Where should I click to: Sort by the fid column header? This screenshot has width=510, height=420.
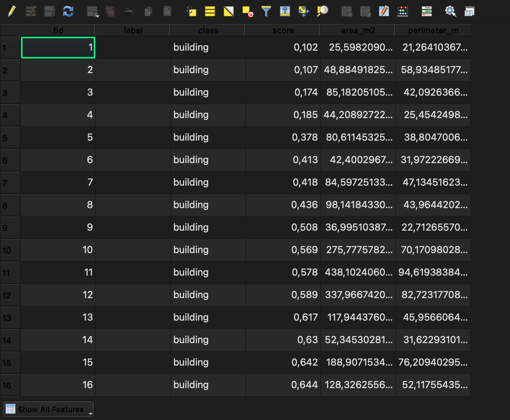tap(58, 30)
